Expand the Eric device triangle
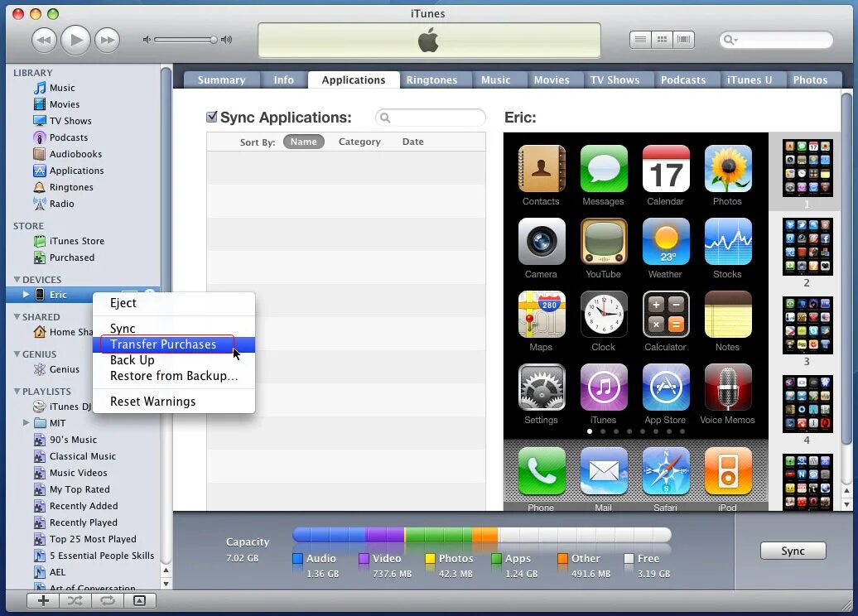The width and height of the screenshot is (858, 616). tap(26, 294)
